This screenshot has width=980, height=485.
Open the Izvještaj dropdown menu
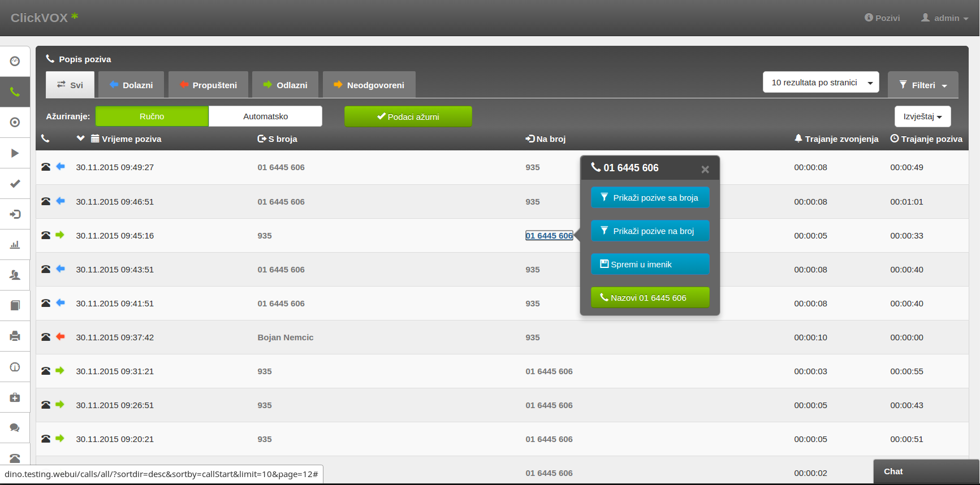pyautogui.click(x=922, y=116)
